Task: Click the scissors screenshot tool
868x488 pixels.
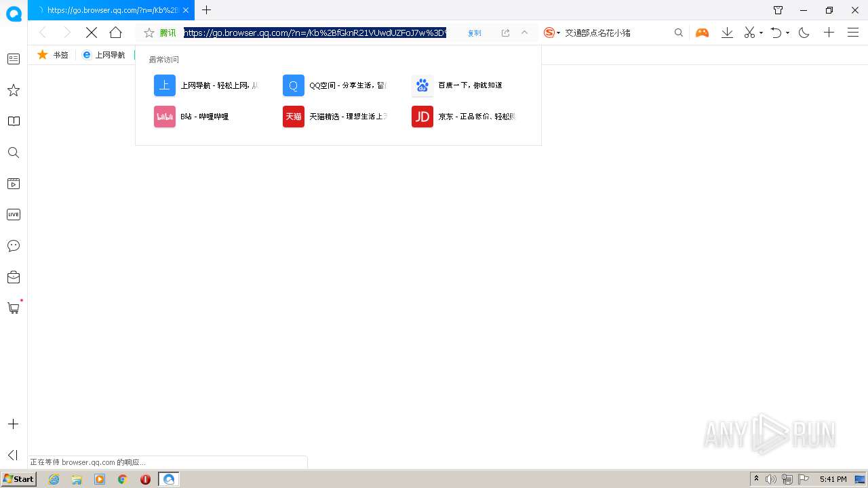Action: click(x=749, y=33)
